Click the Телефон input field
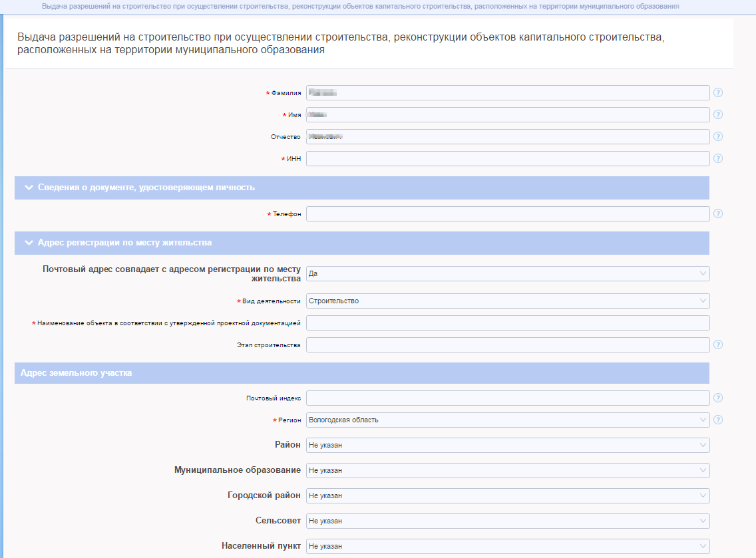The image size is (756, 558). click(507, 213)
